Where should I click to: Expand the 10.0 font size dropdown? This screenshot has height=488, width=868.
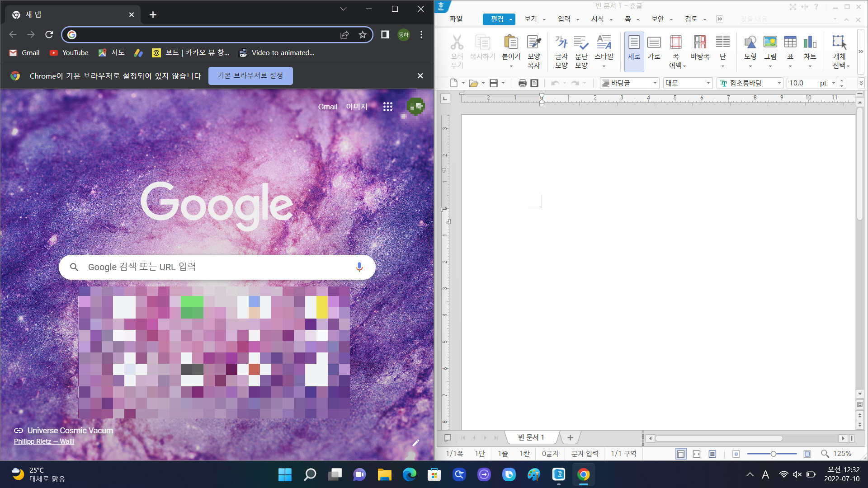(834, 83)
